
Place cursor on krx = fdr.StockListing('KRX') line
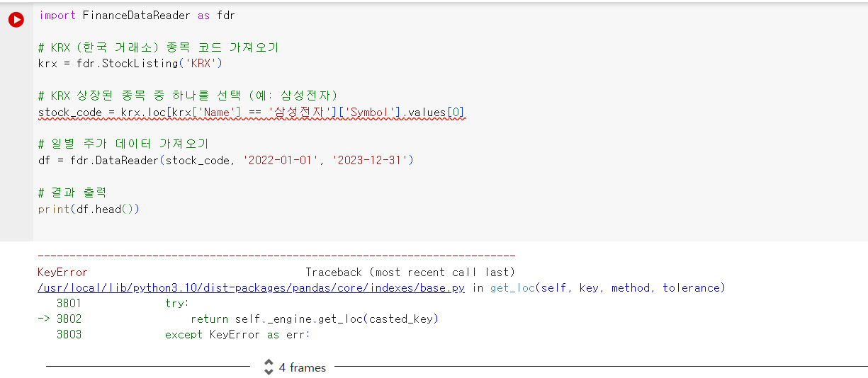(x=131, y=64)
